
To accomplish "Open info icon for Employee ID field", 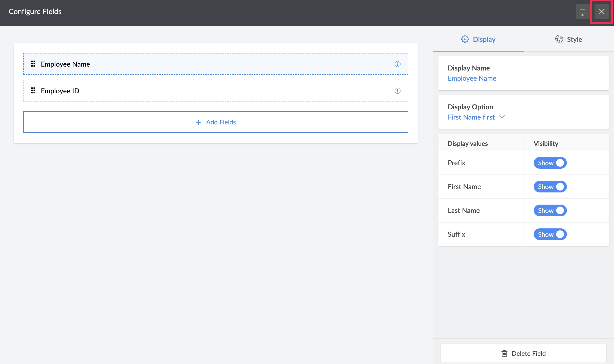I will [397, 91].
